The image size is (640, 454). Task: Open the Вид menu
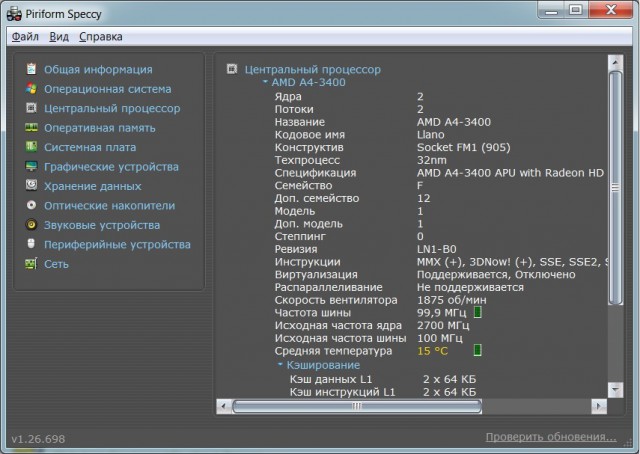click(59, 37)
